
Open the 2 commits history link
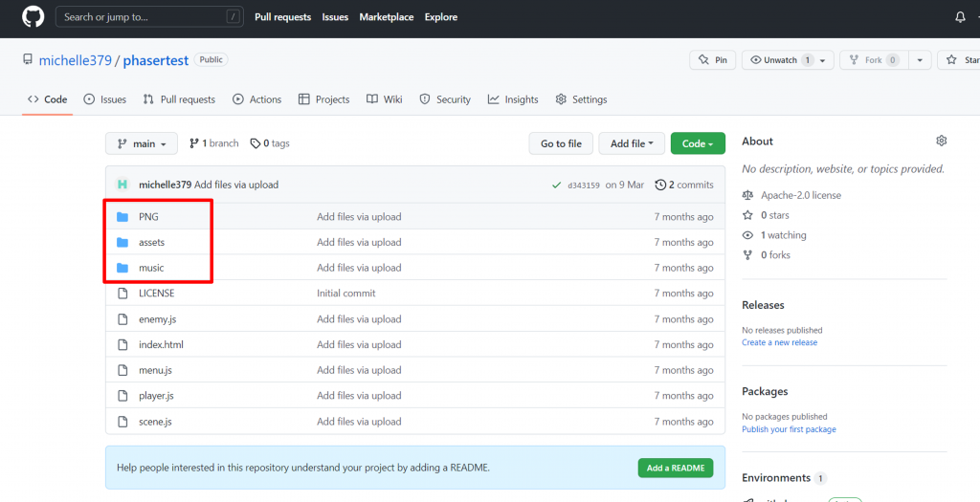[684, 185]
